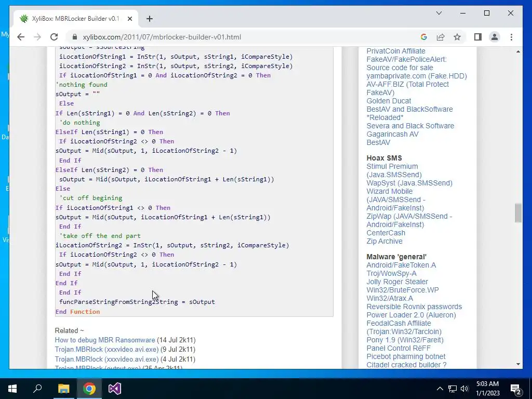Open Gagarincash AV link
Viewport: 532px width, 399px height.
393,134
